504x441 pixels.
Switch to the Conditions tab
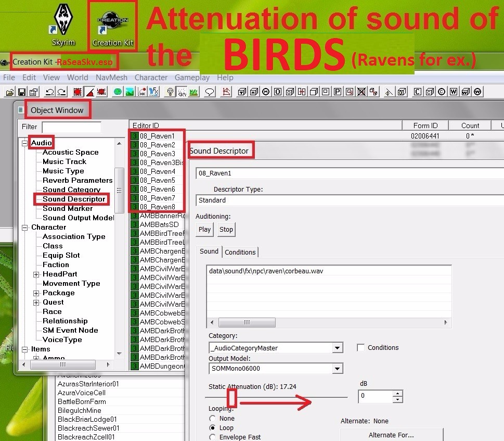click(x=240, y=252)
